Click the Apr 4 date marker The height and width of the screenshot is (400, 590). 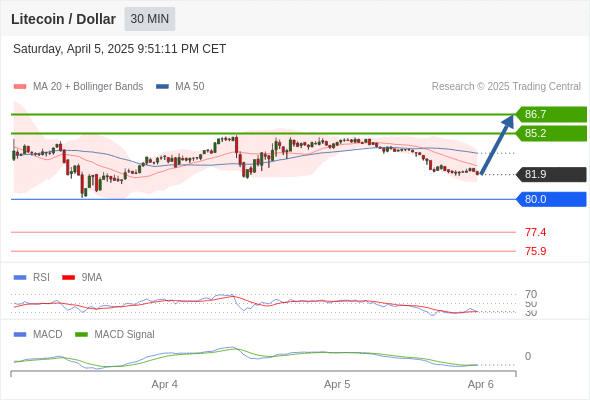coord(164,385)
